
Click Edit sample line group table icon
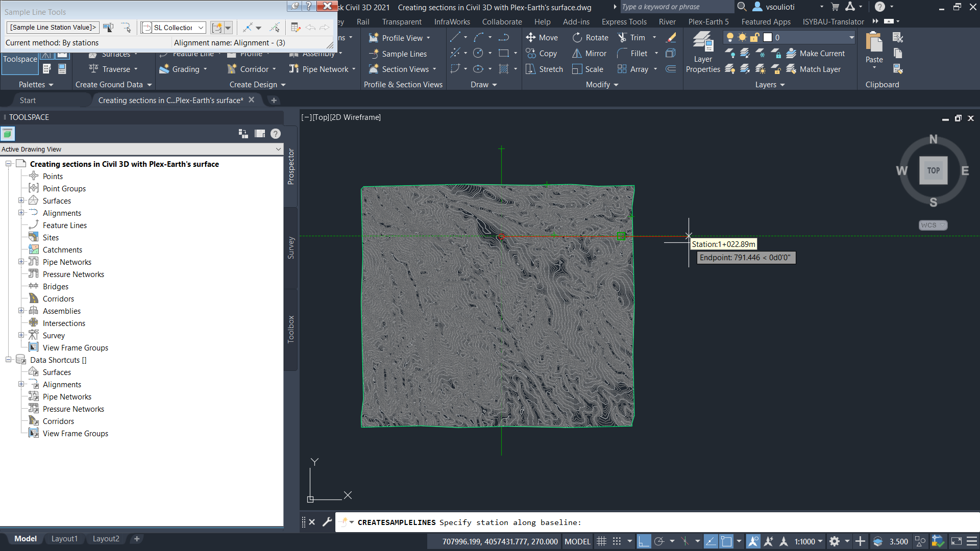(296, 28)
